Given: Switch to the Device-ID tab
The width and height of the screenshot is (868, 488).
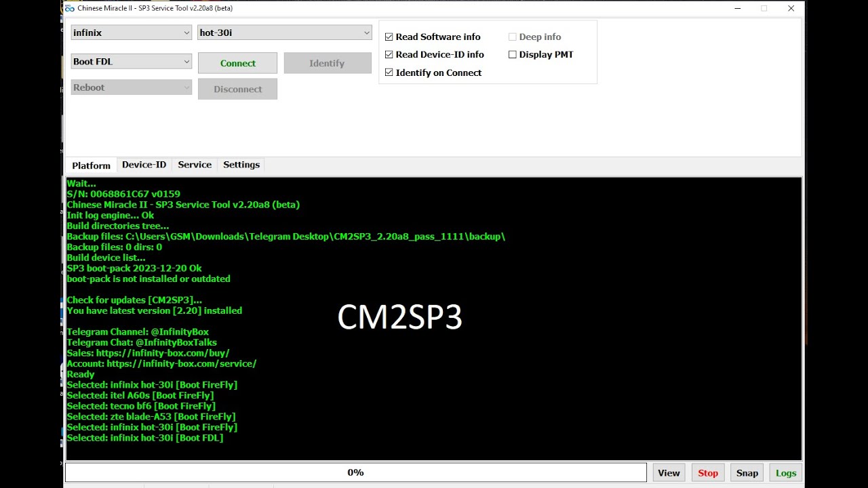Looking at the screenshot, I should [144, 165].
